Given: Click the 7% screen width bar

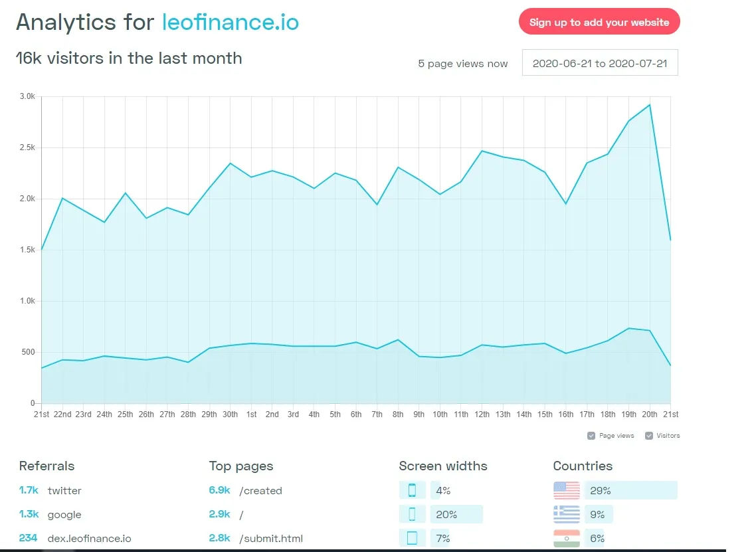Looking at the screenshot, I should (x=440, y=538).
